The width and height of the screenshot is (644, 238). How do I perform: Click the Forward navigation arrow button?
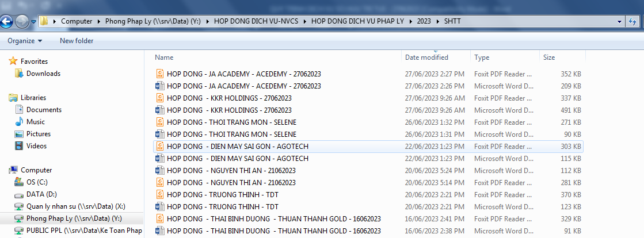pyautogui.click(x=22, y=21)
